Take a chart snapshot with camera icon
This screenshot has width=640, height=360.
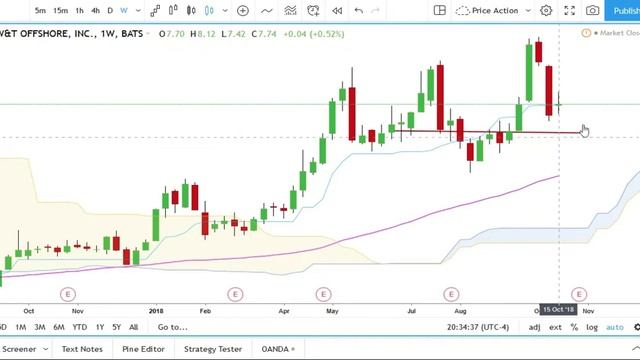[593, 11]
